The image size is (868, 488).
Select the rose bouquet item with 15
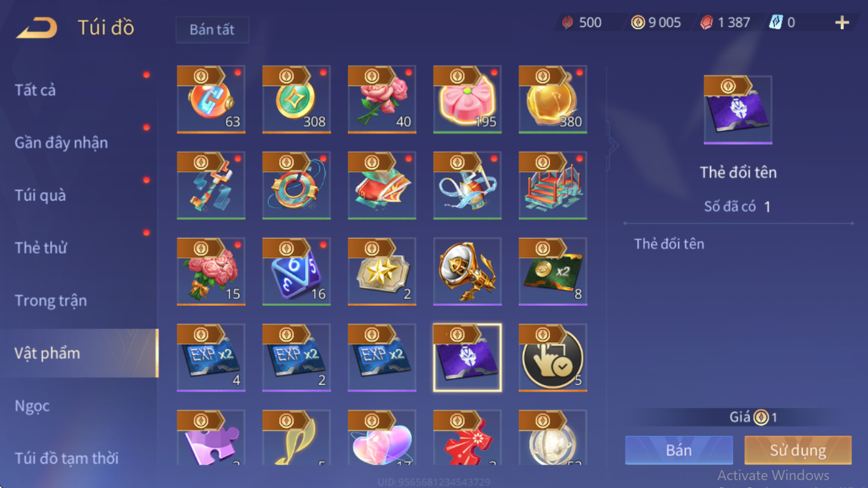click(x=211, y=272)
